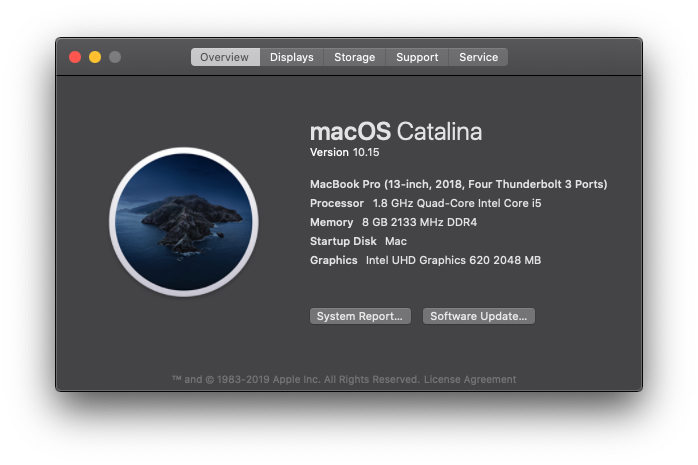Select the MacBook Pro model line
Screen dimensions: 698x465
coord(459,184)
